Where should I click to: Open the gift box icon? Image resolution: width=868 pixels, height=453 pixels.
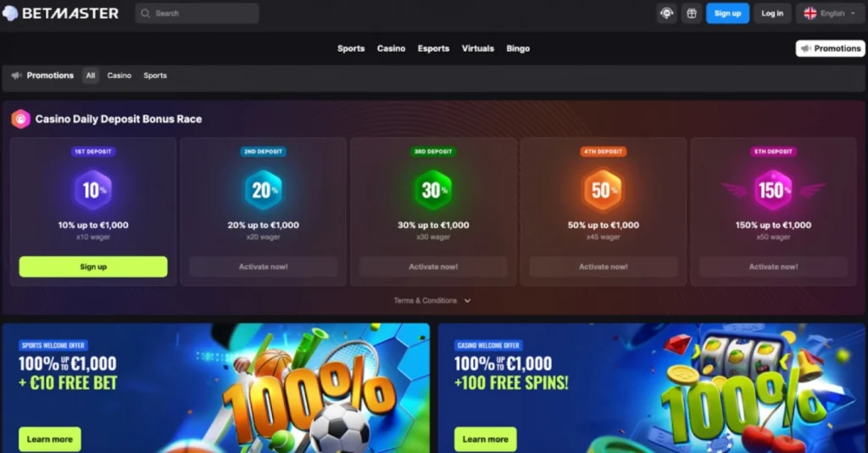(692, 14)
